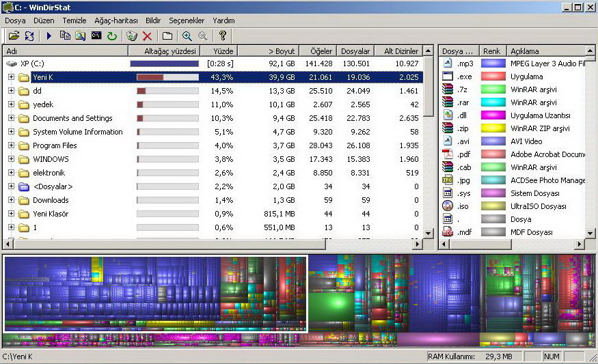
Task: Click the WinDirStat title bar tree icon
Action: pos(8,7)
